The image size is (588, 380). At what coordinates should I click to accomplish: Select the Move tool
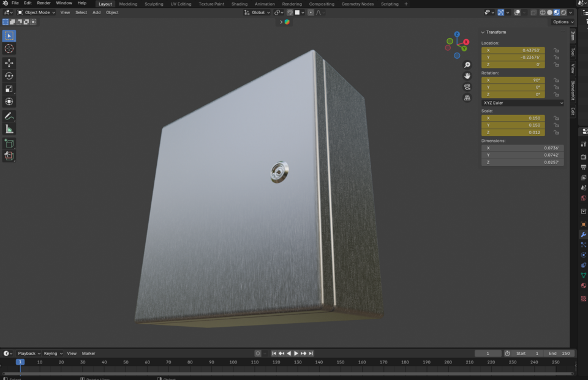click(x=9, y=62)
